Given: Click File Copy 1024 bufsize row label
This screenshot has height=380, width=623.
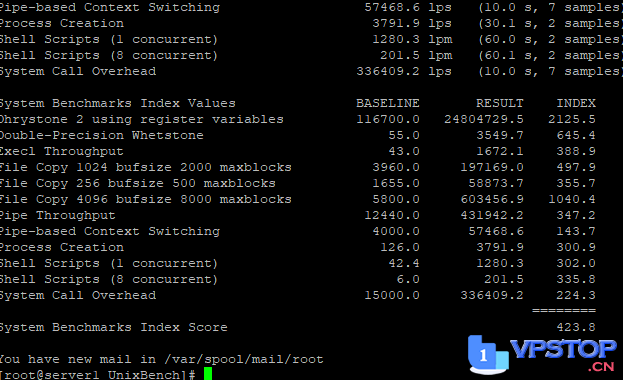Looking at the screenshot, I should (145, 167).
